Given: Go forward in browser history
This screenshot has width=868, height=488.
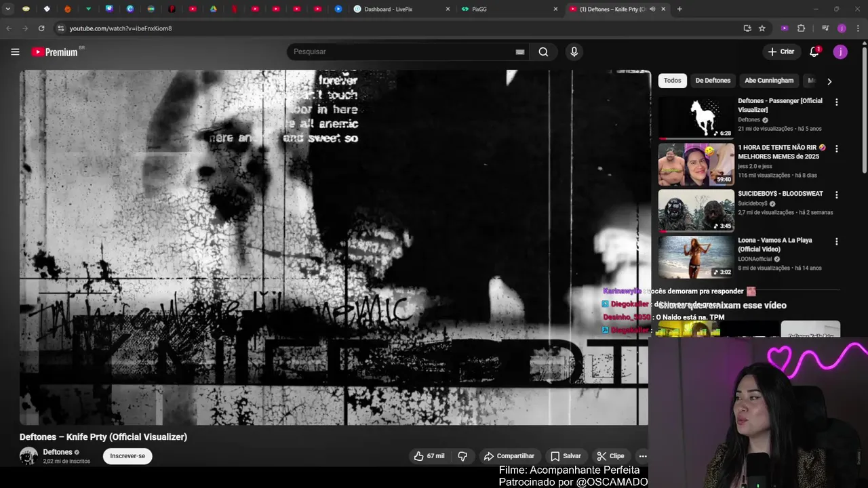Looking at the screenshot, I should coord(25,28).
